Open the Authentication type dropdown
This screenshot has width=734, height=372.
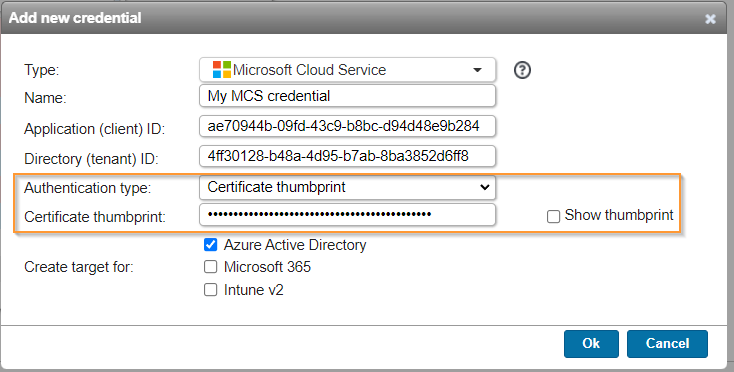[347, 187]
